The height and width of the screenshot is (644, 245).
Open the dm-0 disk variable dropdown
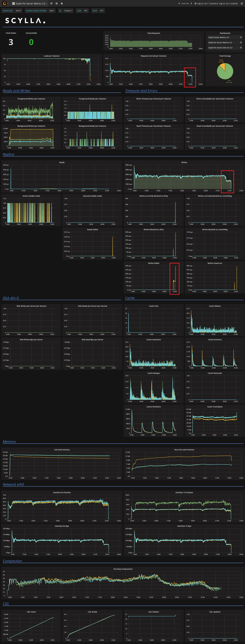18,11
